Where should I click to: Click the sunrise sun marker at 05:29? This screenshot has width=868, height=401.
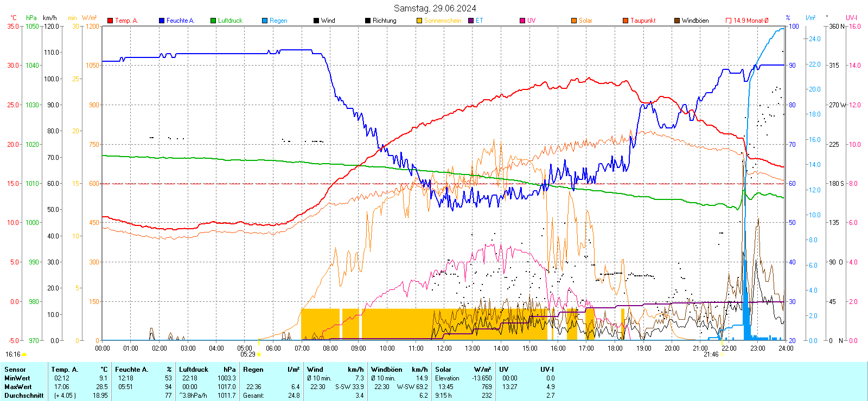point(259,354)
